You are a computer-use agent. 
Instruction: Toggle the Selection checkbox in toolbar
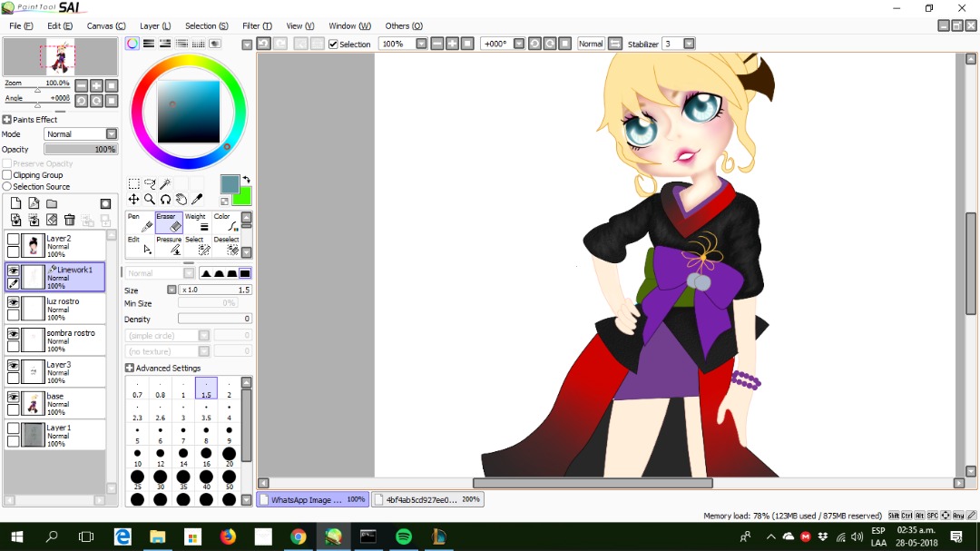[333, 44]
